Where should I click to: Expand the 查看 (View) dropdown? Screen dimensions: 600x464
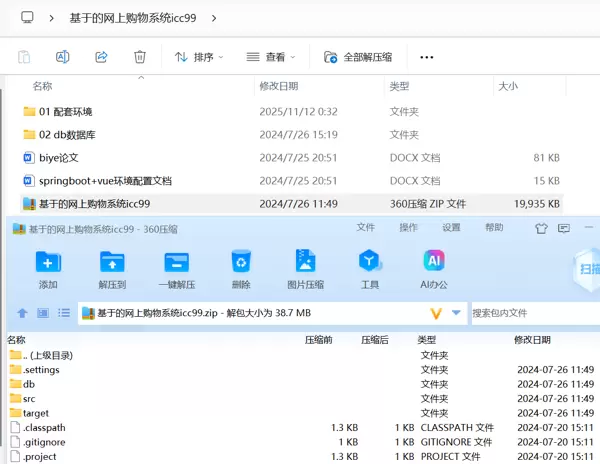(x=272, y=57)
